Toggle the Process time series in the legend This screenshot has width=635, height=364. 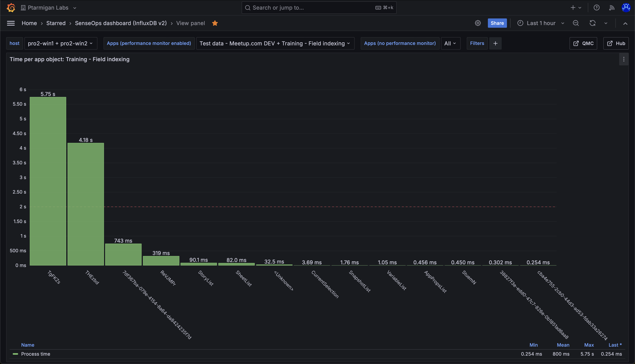(x=36, y=354)
